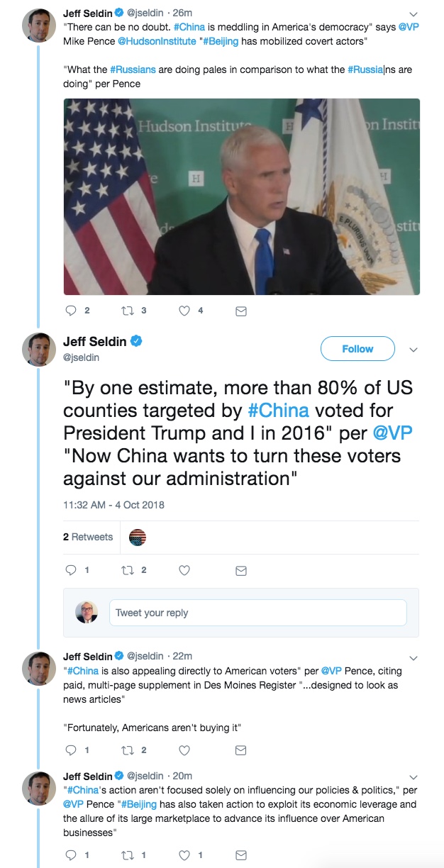Open the avatar of the user who retweeted
The width and height of the screenshot is (444, 868).
pos(138,538)
